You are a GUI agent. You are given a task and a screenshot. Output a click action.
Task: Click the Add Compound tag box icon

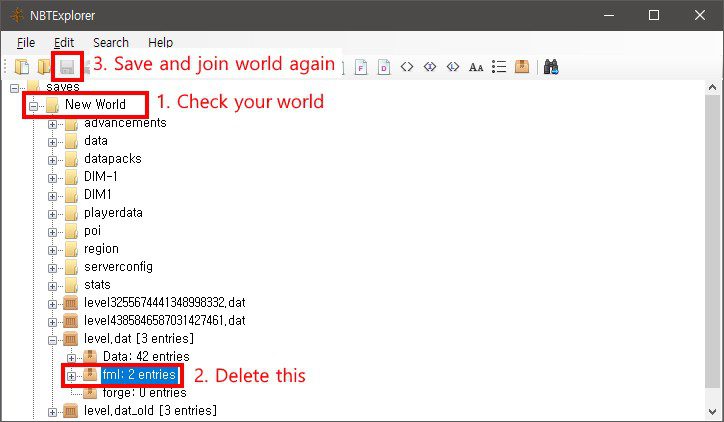521,67
